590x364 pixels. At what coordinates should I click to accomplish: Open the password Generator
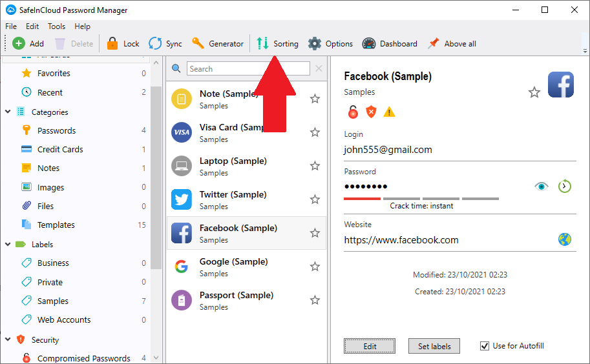(218, 44)
